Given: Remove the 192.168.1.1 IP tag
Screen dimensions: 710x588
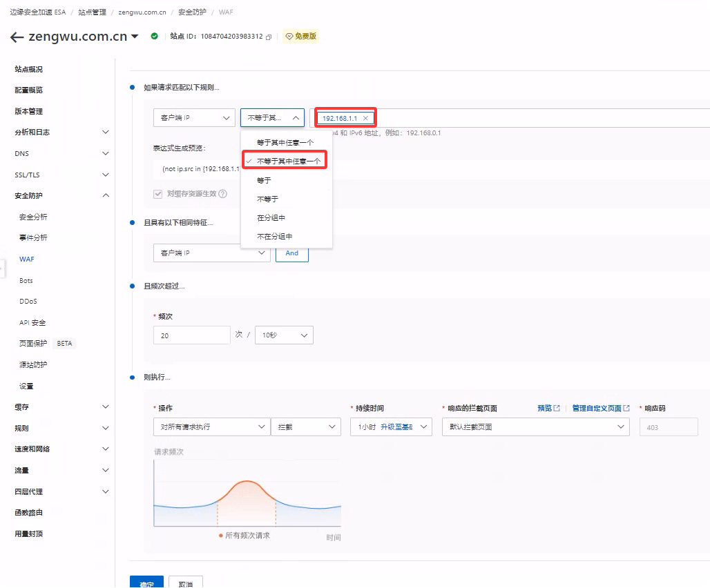Looking at the screenshot, I should click(x=365, y=119).
